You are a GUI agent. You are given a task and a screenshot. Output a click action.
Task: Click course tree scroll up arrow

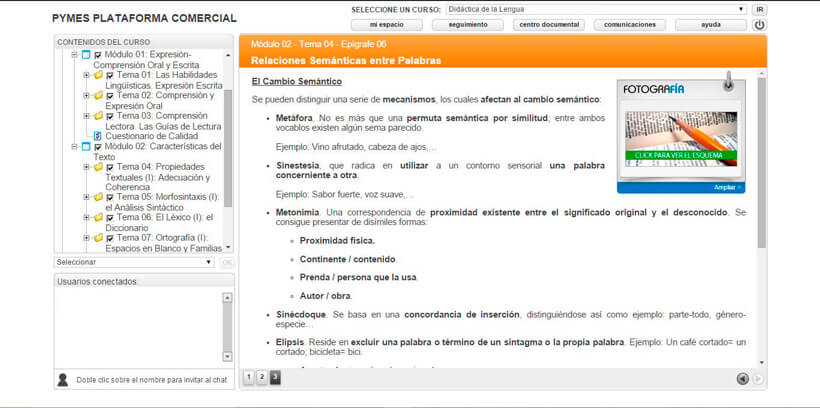(x=228, y=54)
